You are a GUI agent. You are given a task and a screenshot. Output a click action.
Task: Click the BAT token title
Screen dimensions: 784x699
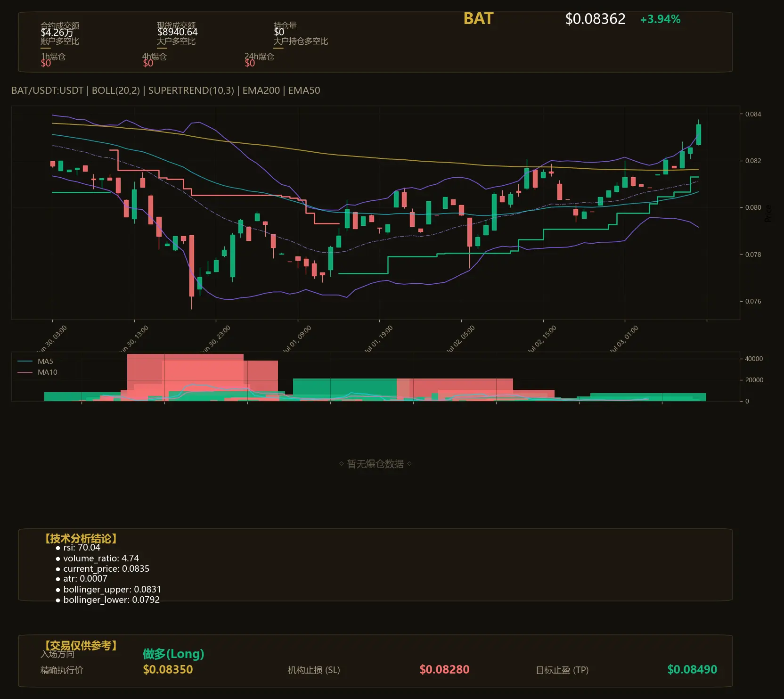(478, 19)
